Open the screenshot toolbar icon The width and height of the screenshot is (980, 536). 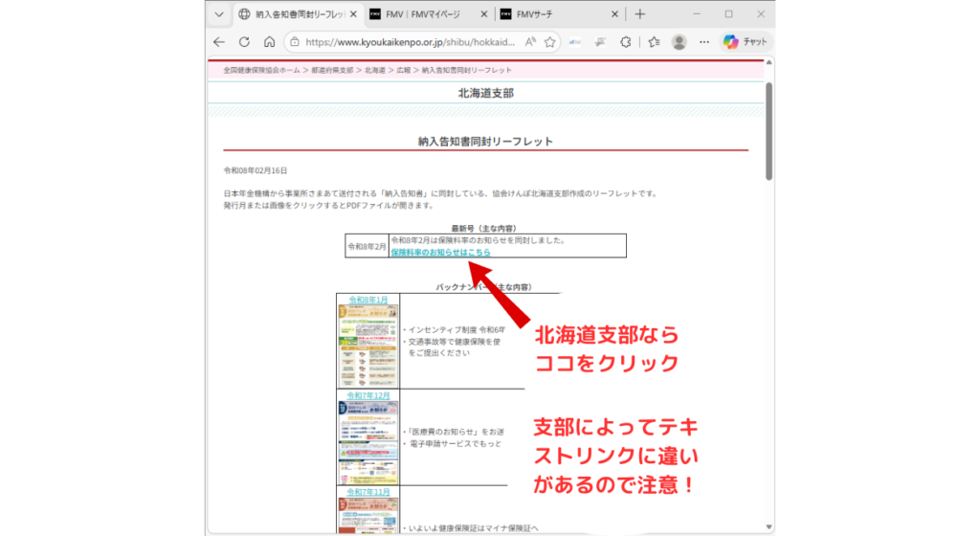coord(600,42)
